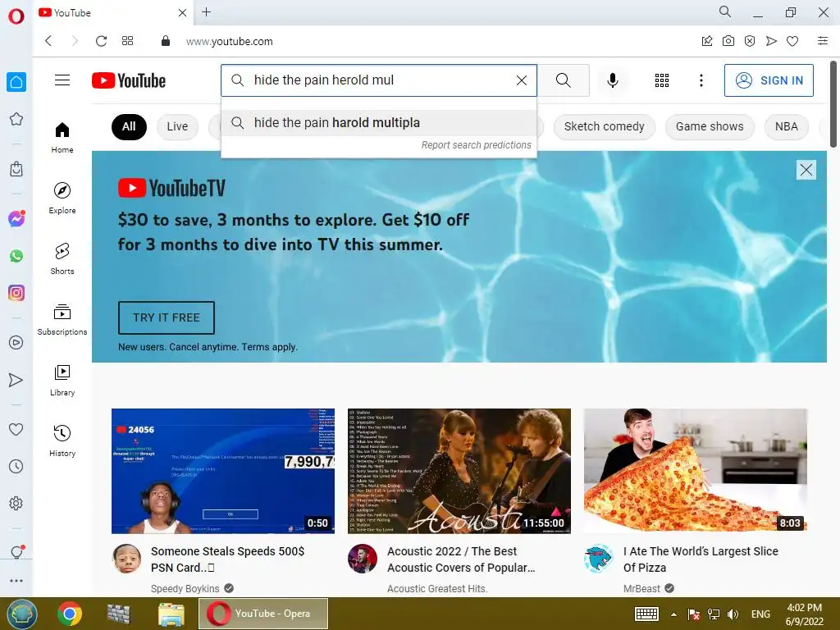Viewport: 840px width, 630px height.
Task: Open Chrome from the taskbar
Action: (x=70, y=614)
